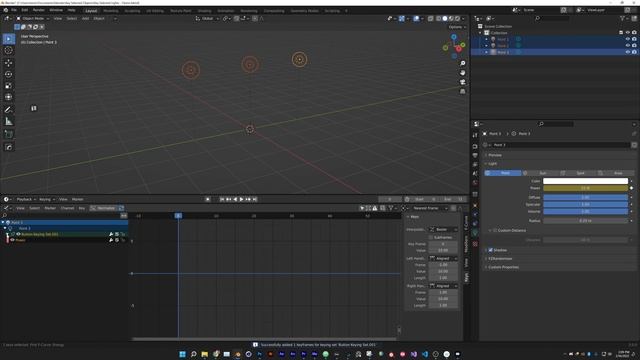Viewport: 640px width, 360px height.
Task: Select the Annotate tool
Action: pos(9,109)
